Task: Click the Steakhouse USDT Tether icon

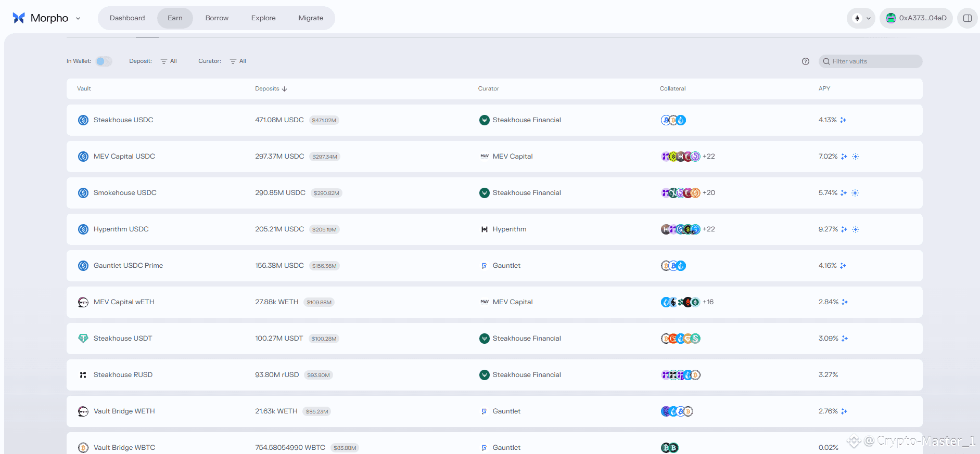Action: (x=83, y=339)
